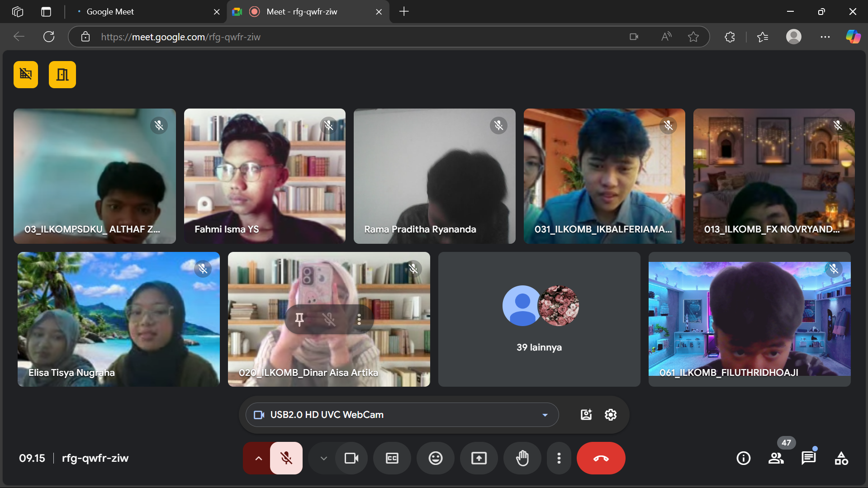Image resolution: width=868 pixels, height=488 pixels.
Task: Click the apply visual effects icon
Action: pos(586,415)
